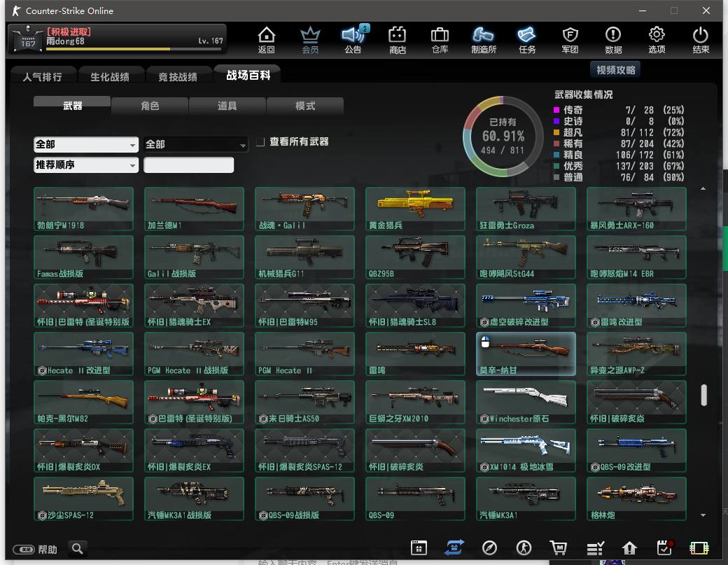
Task: Select the XM1014 极地冰雪 weapon card
Action: tap(526, 450)
